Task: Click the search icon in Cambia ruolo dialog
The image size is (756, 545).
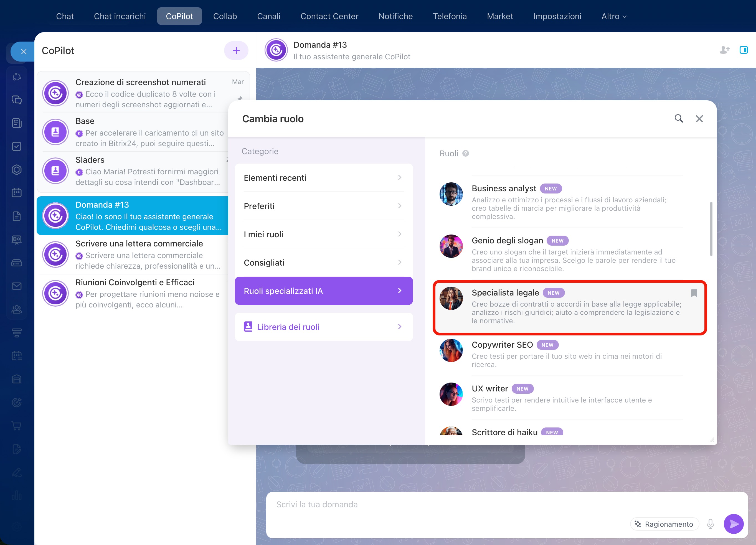Action: point(679,119)
